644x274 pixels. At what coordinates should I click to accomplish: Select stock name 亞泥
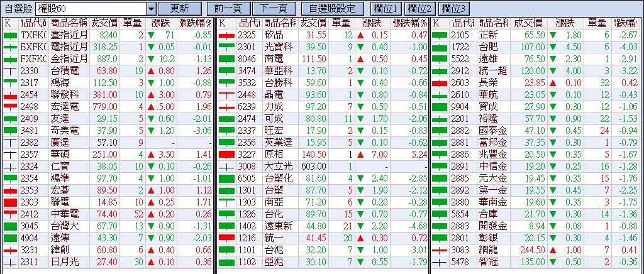pyautogui.click(x=274, y=262)
